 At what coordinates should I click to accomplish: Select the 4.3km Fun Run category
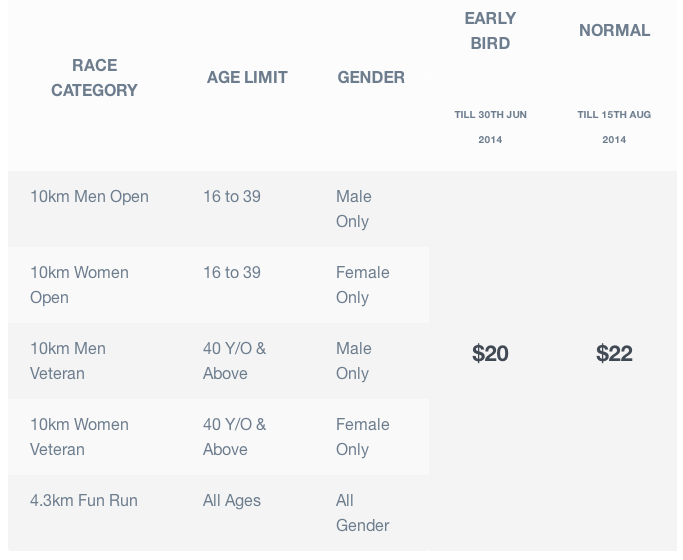click(x=84, y=500)
